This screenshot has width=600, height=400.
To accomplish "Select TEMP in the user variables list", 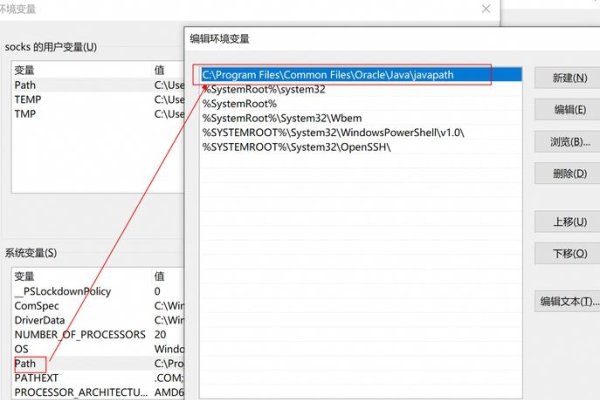I will [x=98, y=100].
